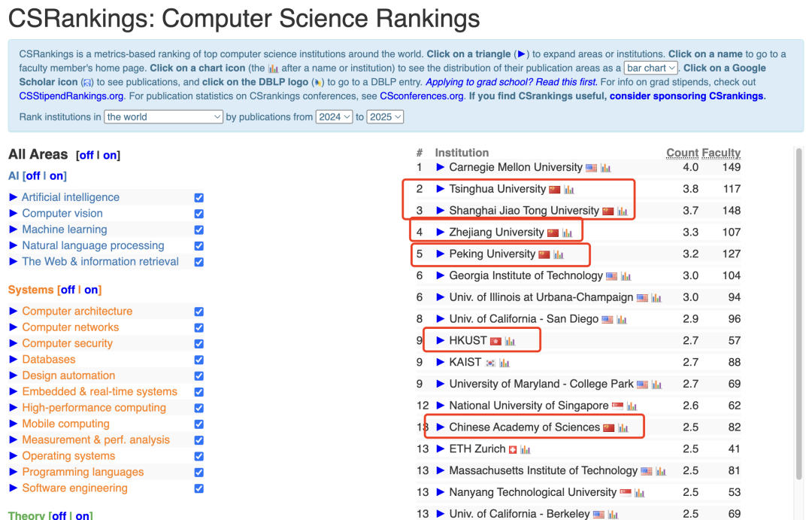Viewport: 812px width, 520px height.
Task: Open the 2024 start year dropdown
Action: pyautogui.click(x=334, y=117)
